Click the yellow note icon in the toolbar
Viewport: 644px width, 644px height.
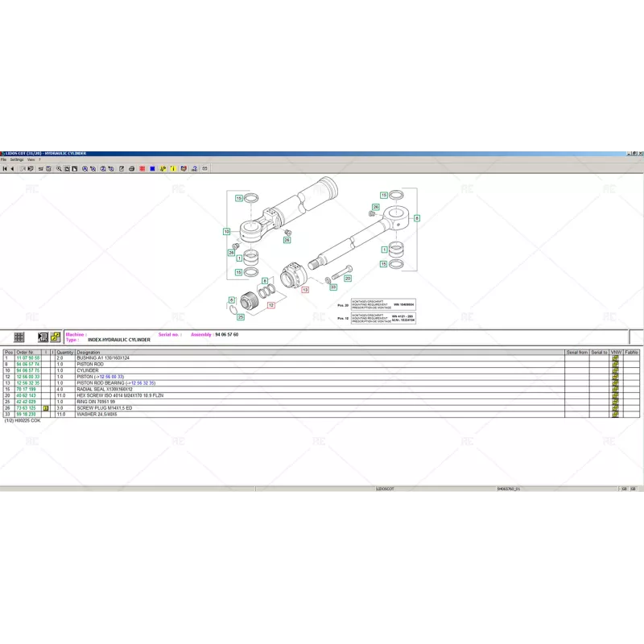[x=171, y=169]
